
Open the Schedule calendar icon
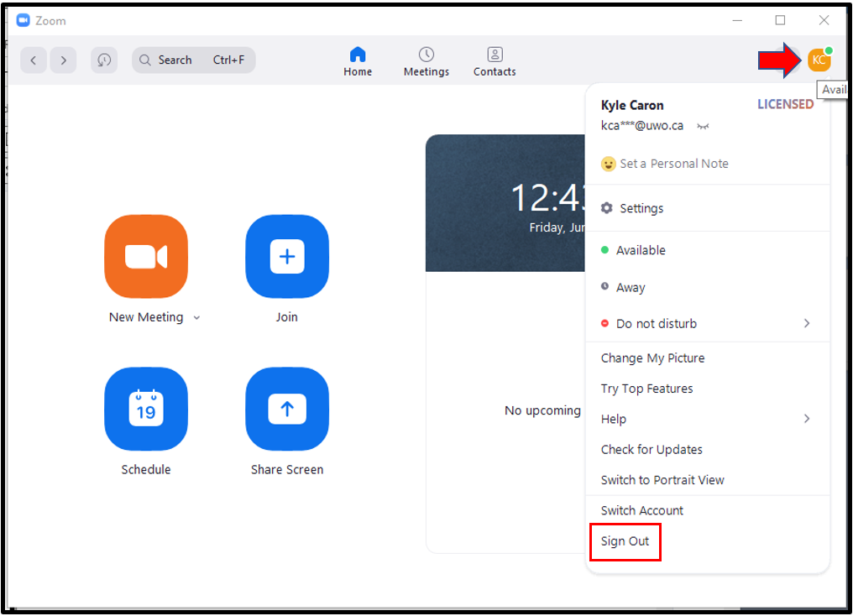click(x=146, y=409)
